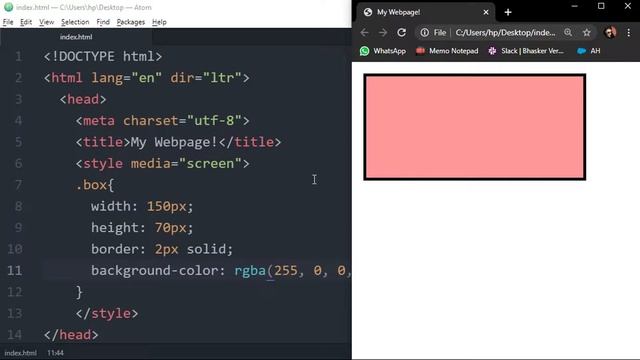Minimize the Chrome window
This screenshot has width=640, height=360.
click(x=574, y=6)
